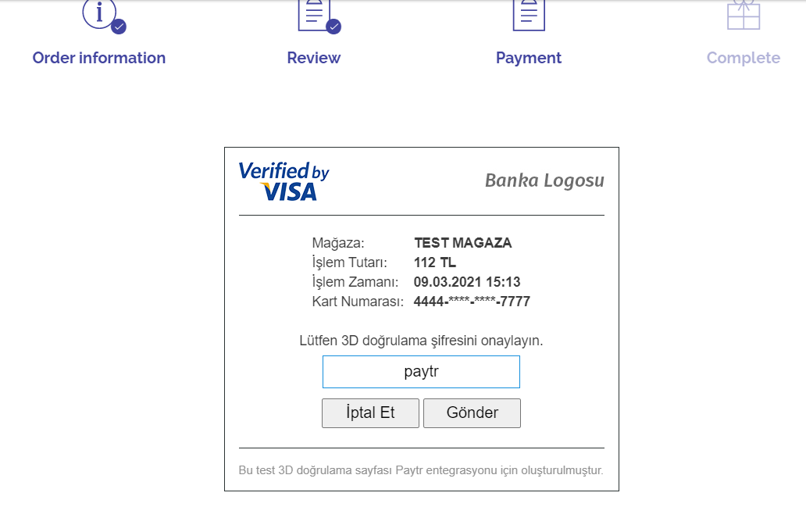Click the Verified by VISA logo
Screen dimensions: 806x532
(284, 181)
